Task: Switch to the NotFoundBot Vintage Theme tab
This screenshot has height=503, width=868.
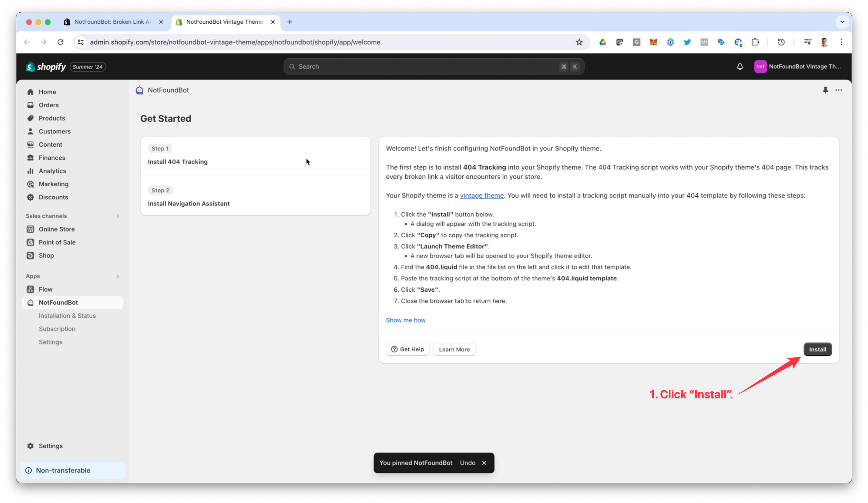Action: click(224, 22)
